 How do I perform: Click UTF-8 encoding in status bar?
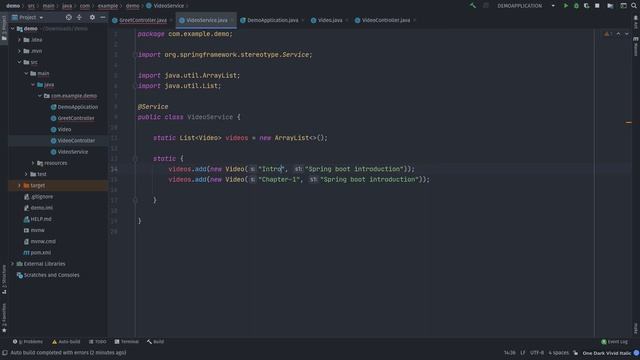[537, 353]
